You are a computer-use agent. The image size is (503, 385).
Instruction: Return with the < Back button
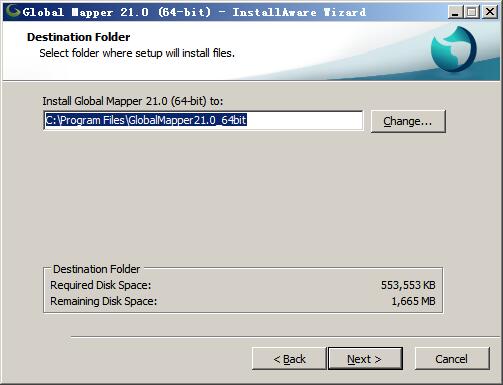point(289,359)
